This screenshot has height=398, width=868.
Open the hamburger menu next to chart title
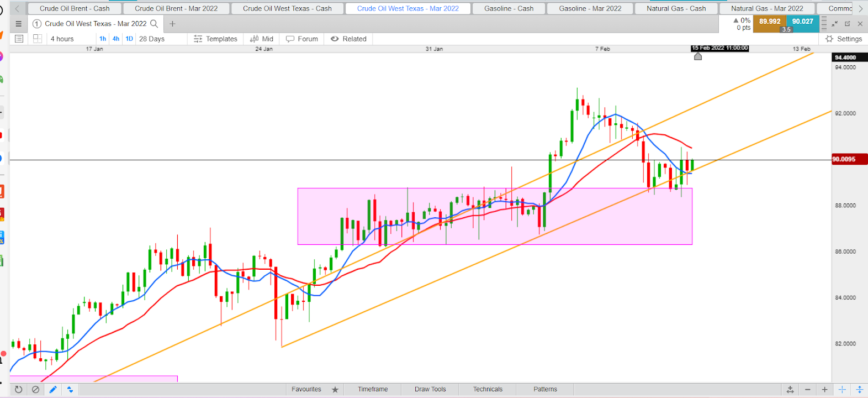pyautogui.click(x=18, y=24)
